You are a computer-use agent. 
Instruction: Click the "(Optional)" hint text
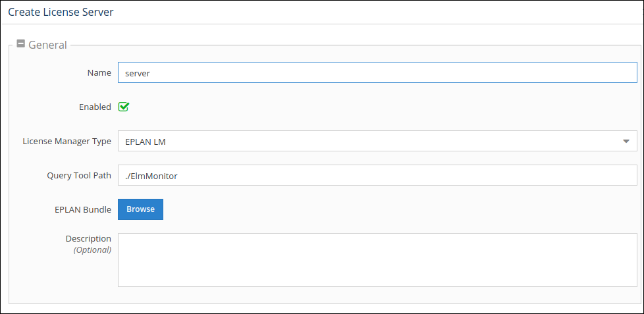[x=92, y=249]
